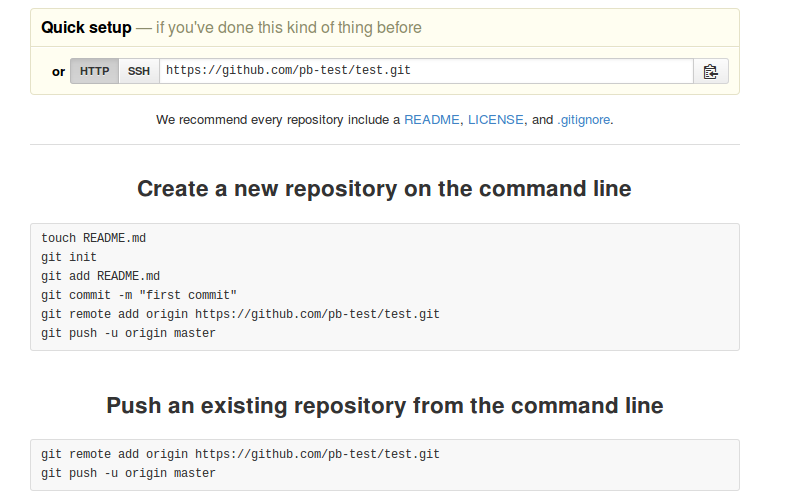Viewport: 786px width, 500px height.
Task: Click remote add origin line in first code block
Action: coord(240,314)
